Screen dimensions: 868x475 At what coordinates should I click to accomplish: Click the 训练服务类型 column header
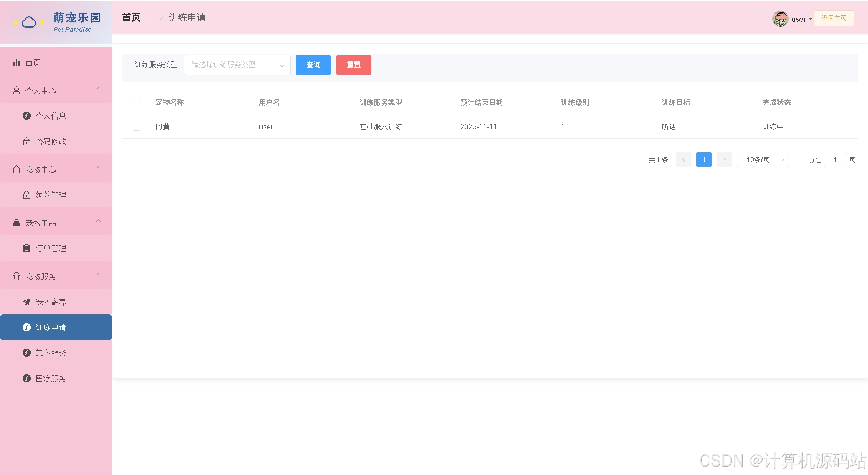click(x=381, y=102)
